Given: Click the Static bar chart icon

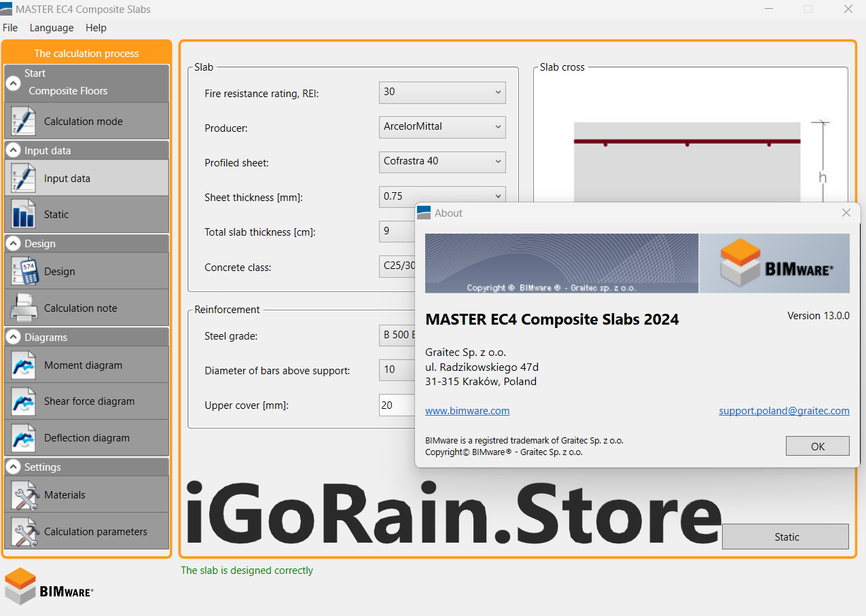Looking at the screenshot, I should point(23,215).
